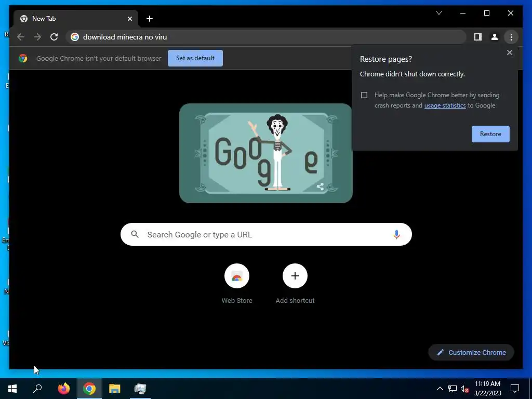This screenshot has height=399, width=532.
Task: Open the notification center icon
Action: click(x=515, y=389)
